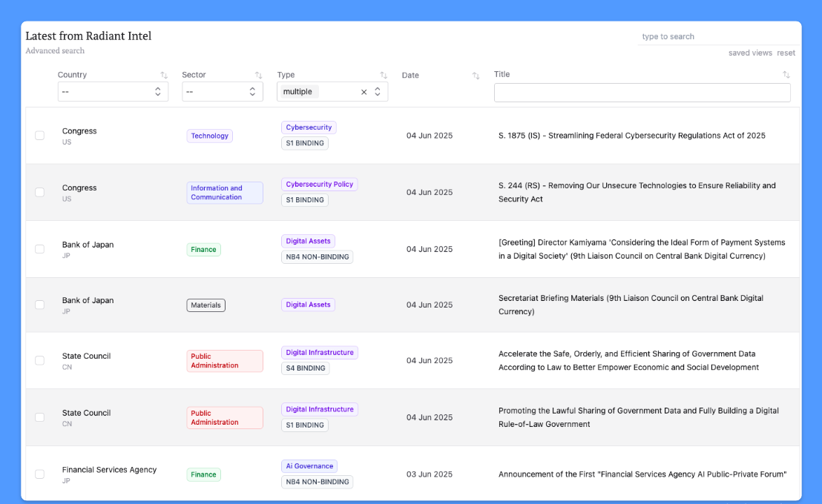Open the Country filter dropdown
Viewport: 822px width, 504px height.
(113, 92)
